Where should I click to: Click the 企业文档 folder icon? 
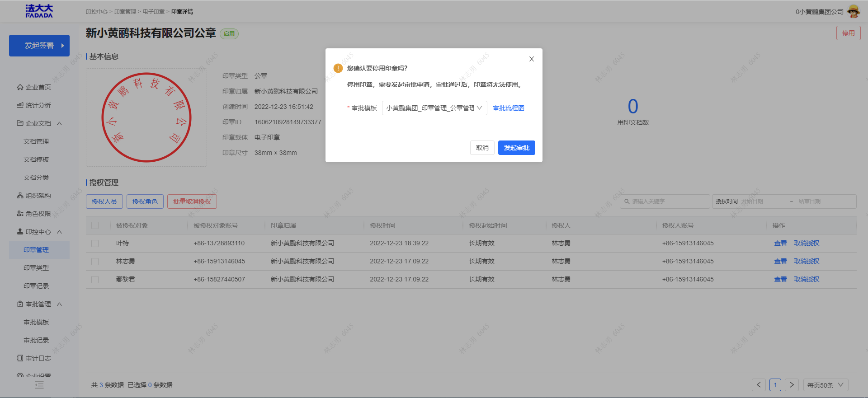[20, 123]
